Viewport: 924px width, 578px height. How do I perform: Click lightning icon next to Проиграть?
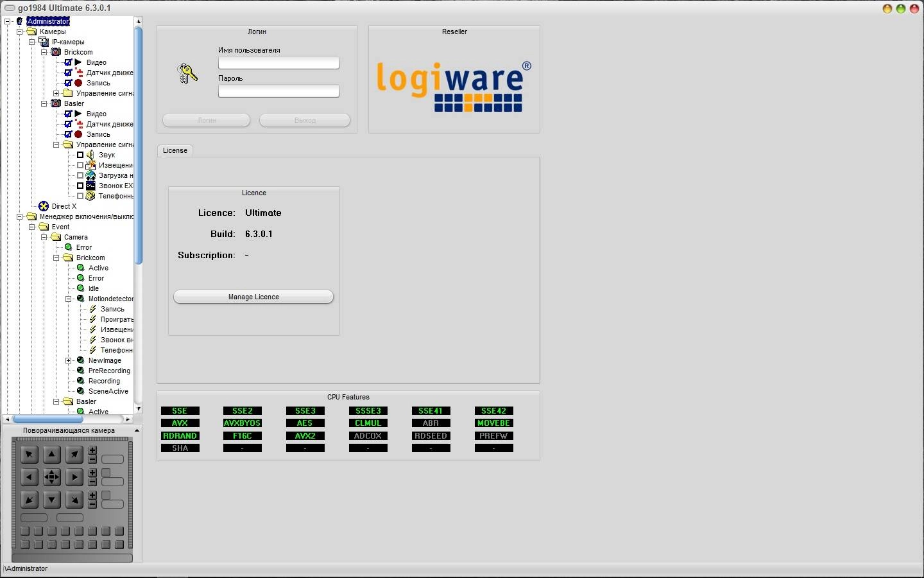coord(92,319)
